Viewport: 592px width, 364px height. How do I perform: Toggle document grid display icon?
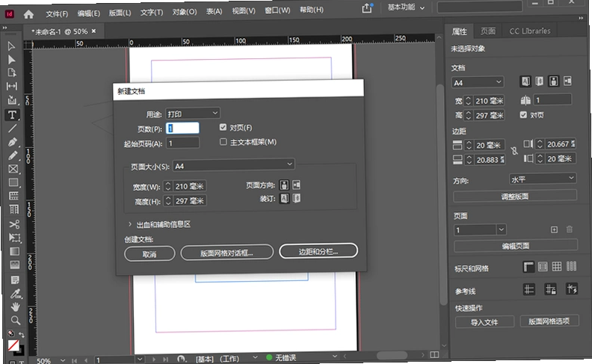click(x=557, y=267)
